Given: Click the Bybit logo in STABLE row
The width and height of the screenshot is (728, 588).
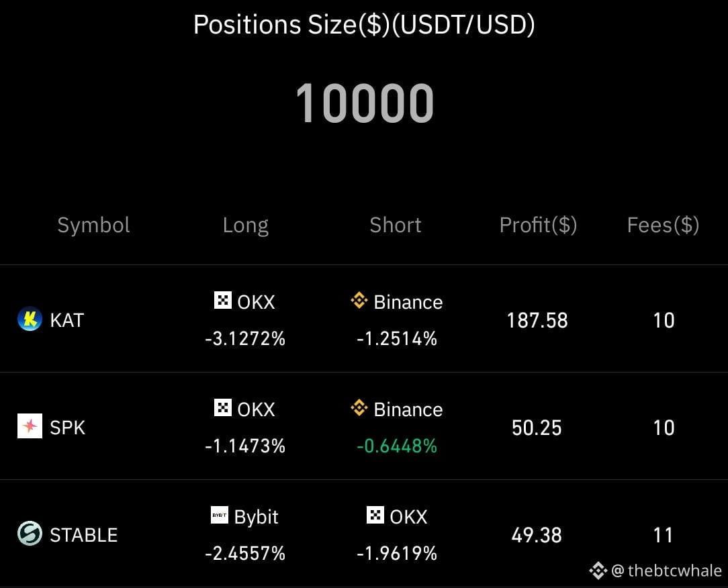Looking at the screenshot, I should coord(220,515).
